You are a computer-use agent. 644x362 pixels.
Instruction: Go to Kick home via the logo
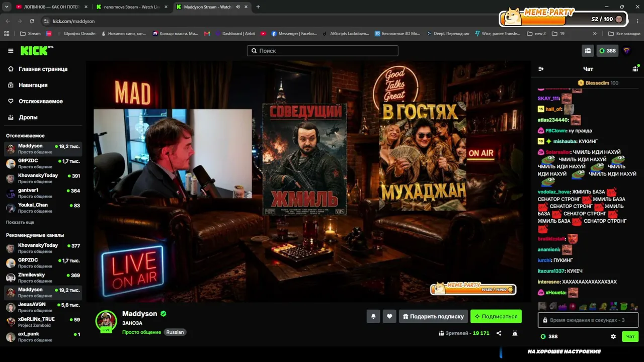point(36,51)
